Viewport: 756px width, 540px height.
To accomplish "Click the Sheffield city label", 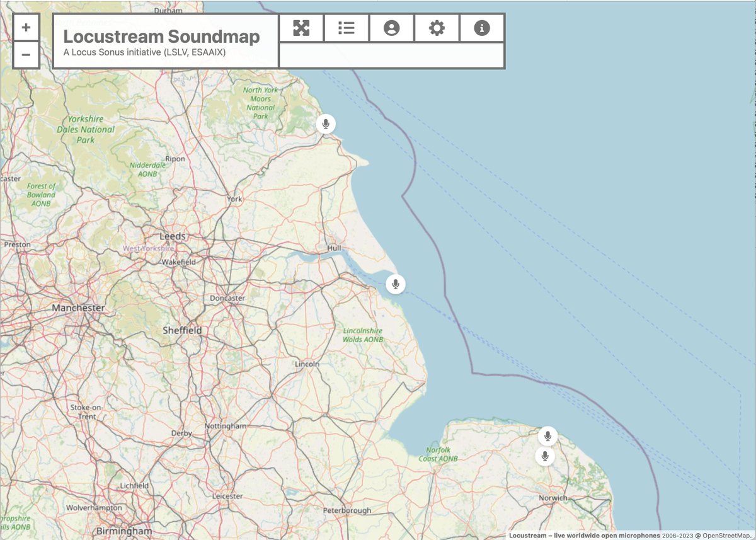I will (183, 330).
